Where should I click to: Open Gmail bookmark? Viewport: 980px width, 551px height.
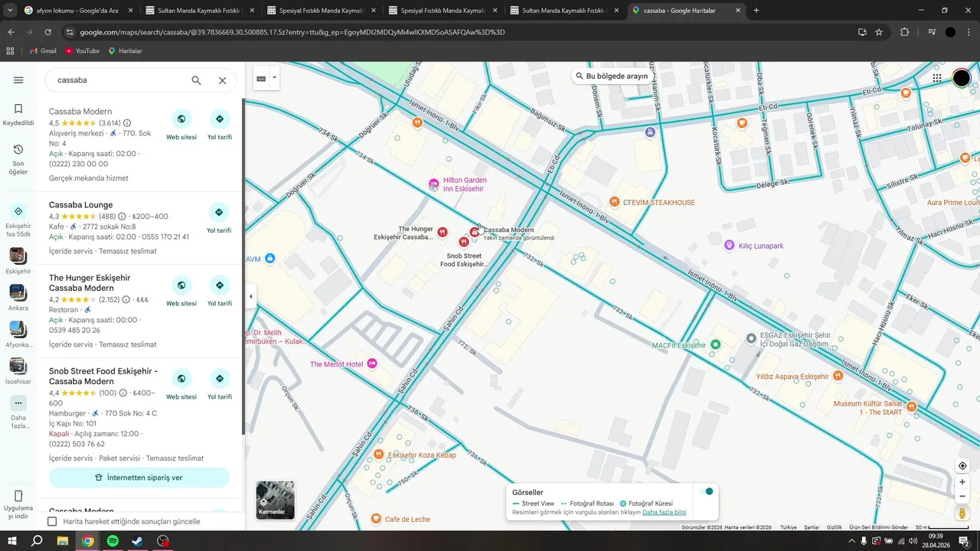43,51
